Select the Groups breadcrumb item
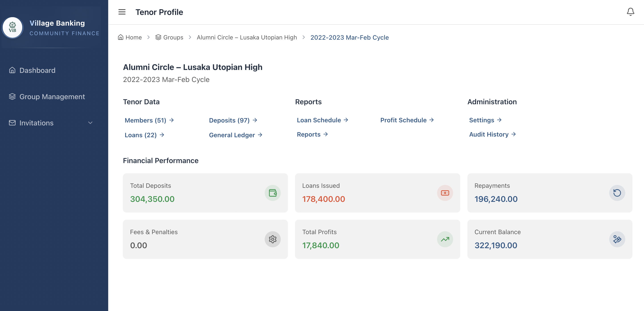Image resolution: width=644 pixels, height=311 pixels. [x=173, y=37]
